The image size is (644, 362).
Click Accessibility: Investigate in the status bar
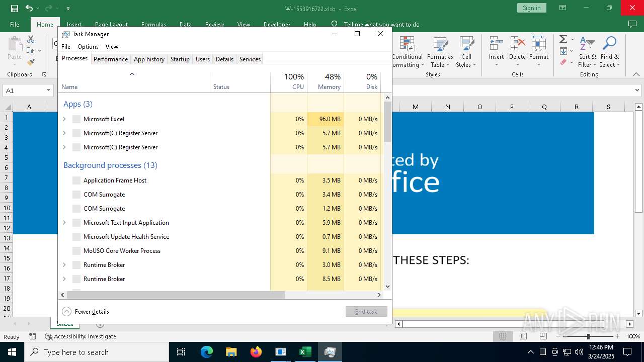(80, 336)
